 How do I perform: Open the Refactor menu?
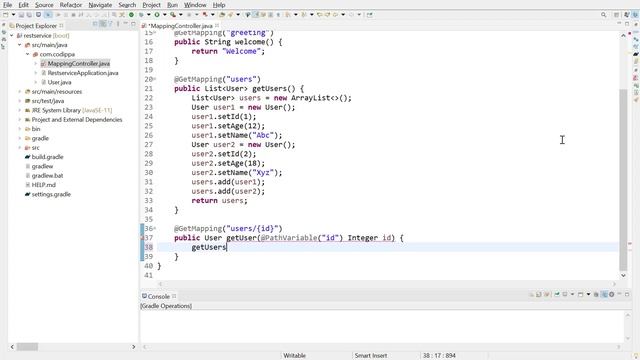point(71,5)
